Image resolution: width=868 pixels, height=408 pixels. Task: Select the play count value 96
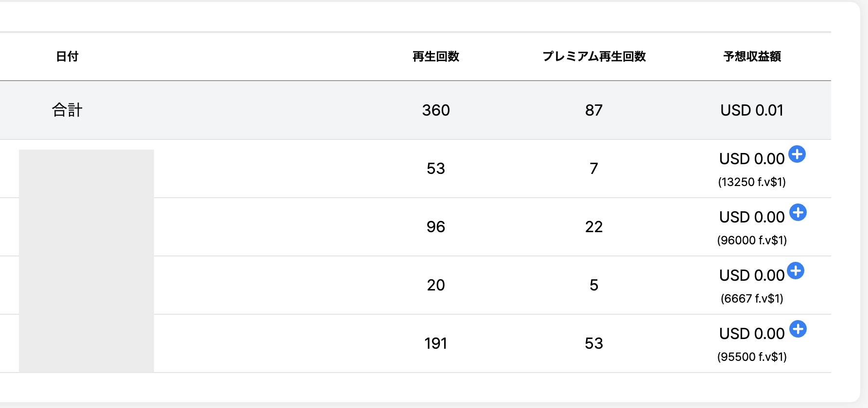[435, 227]
